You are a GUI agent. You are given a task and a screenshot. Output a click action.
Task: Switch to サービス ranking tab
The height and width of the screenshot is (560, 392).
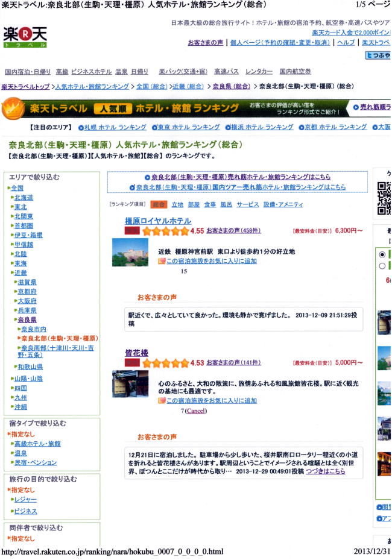pyautogui.click(x=248, y=204)
